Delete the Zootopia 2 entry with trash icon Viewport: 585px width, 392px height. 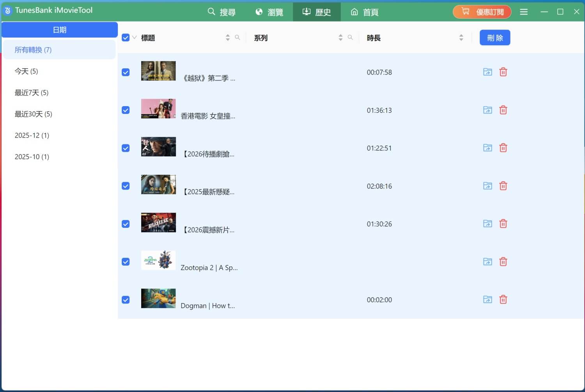click(x=503, y=262)
